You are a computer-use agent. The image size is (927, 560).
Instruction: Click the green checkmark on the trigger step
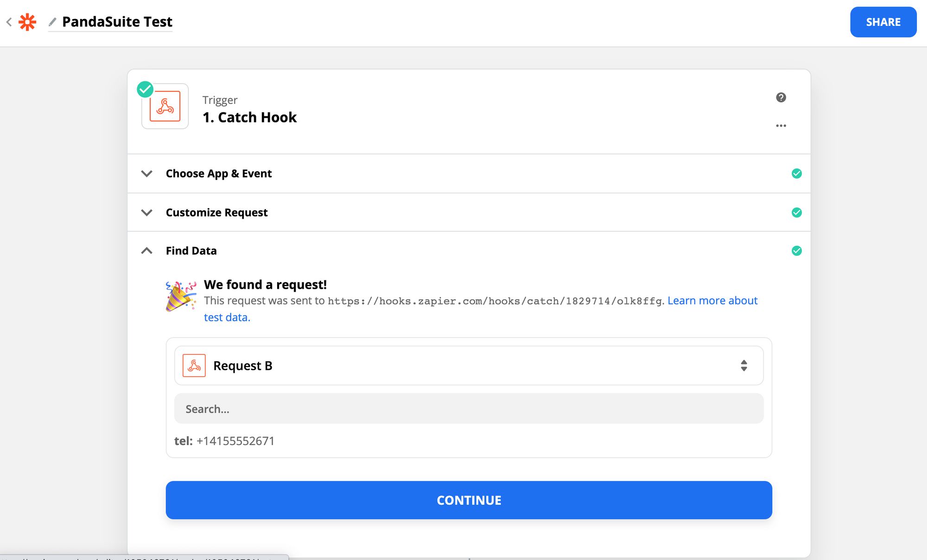[146, 89]
